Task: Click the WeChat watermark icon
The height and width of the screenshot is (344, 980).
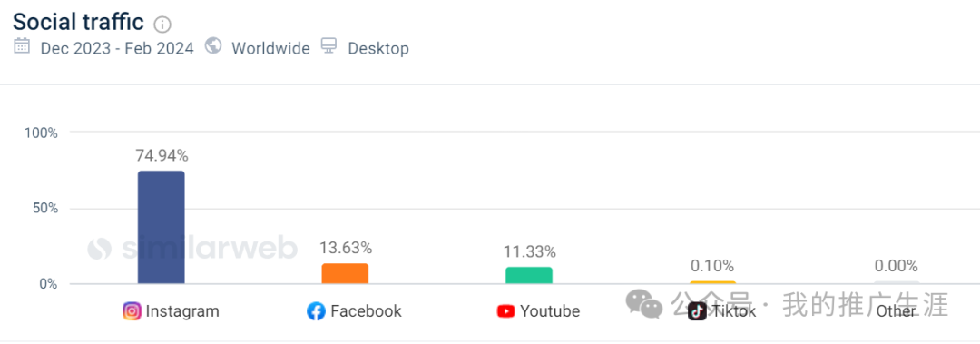Action: 644,303
